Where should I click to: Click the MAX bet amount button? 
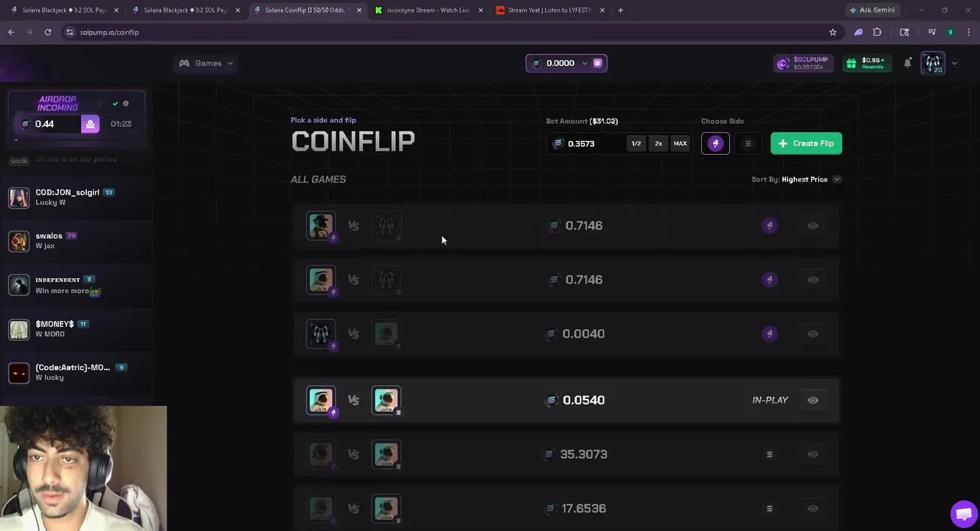[x=680, y=144]
